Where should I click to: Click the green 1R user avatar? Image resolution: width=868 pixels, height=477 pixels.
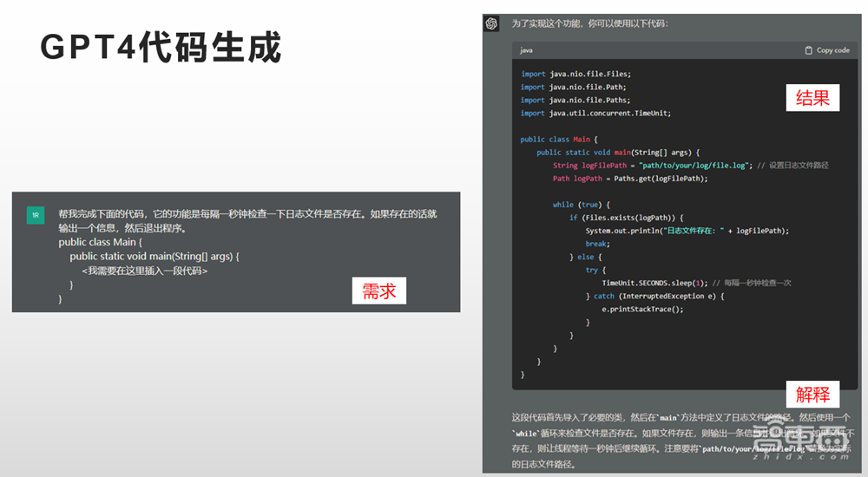coord(36,215)
